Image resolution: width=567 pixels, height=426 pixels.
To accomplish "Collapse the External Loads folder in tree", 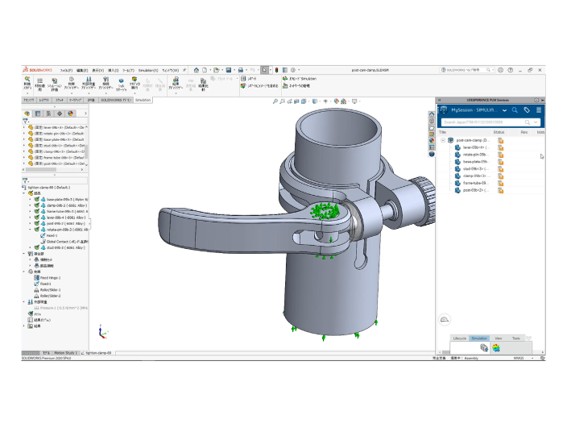I will pyautogui.click(x=25, y=302).
